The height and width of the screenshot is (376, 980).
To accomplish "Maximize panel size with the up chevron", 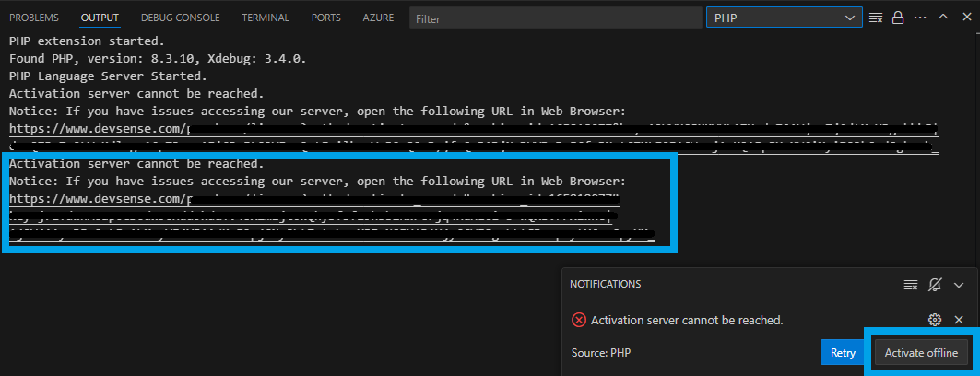I will click(x=942, y=18).
